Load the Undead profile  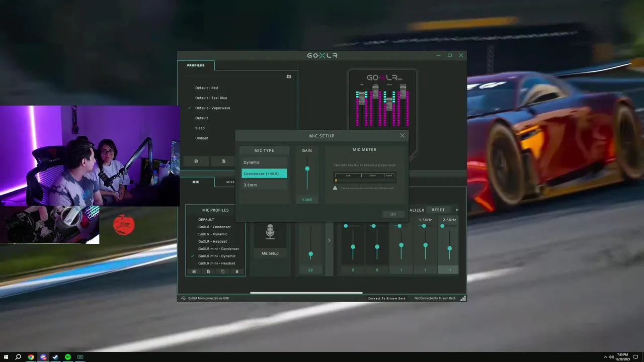[x=201, y=138]
